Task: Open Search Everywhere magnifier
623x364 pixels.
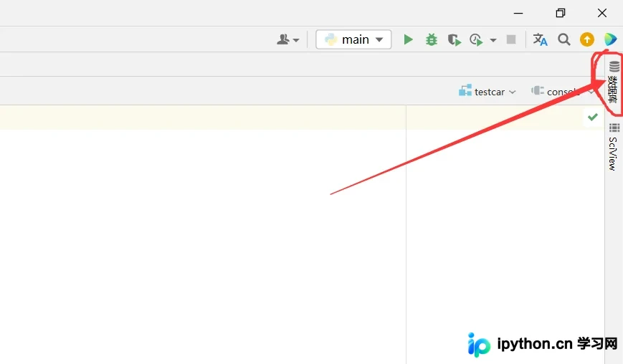Action: point(563,39)
